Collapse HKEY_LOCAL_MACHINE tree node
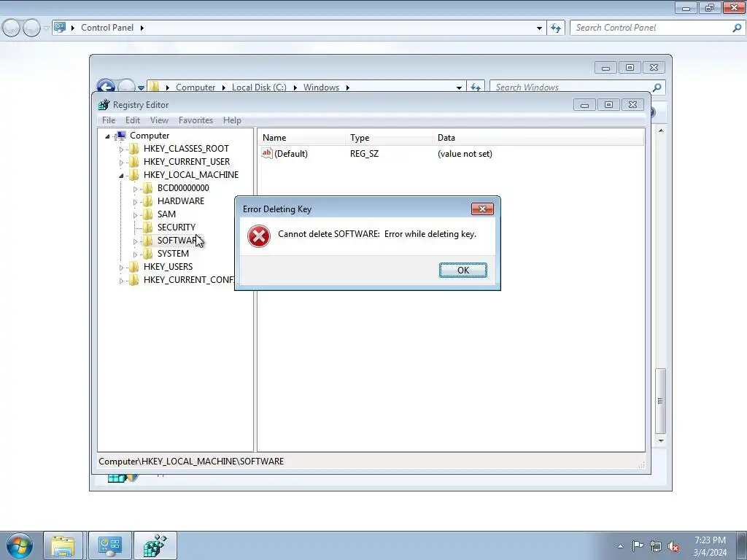 121,176
